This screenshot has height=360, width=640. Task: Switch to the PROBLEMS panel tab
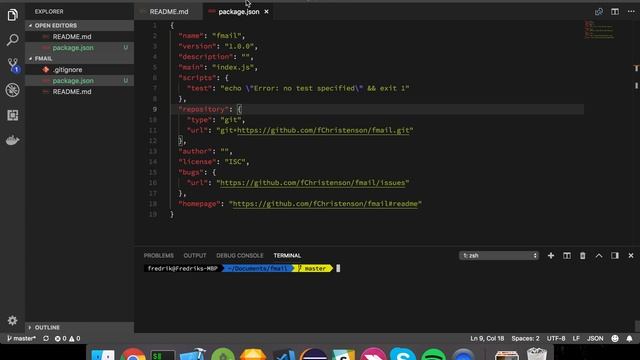pyautogui.click(x=158, y=256)
